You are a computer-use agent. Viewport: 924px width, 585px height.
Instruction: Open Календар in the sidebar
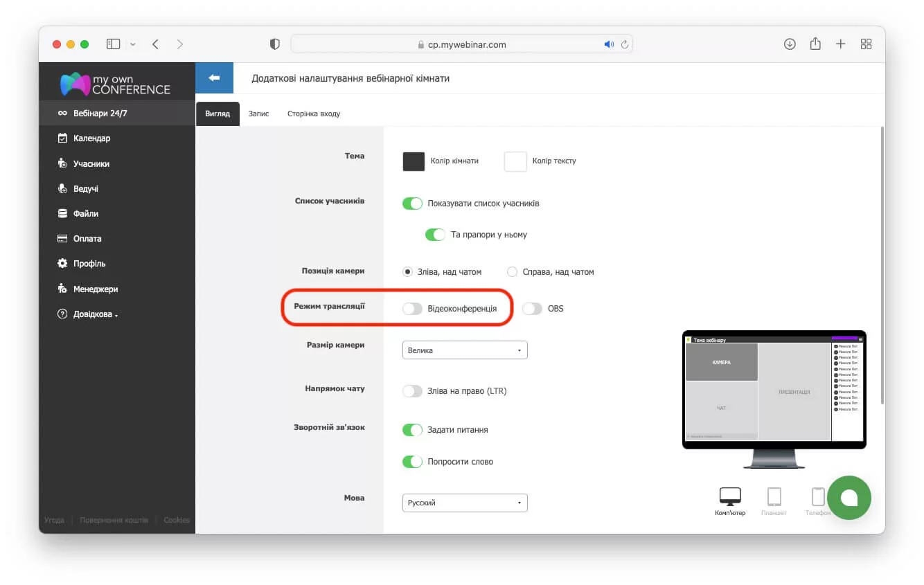(91, 138)
